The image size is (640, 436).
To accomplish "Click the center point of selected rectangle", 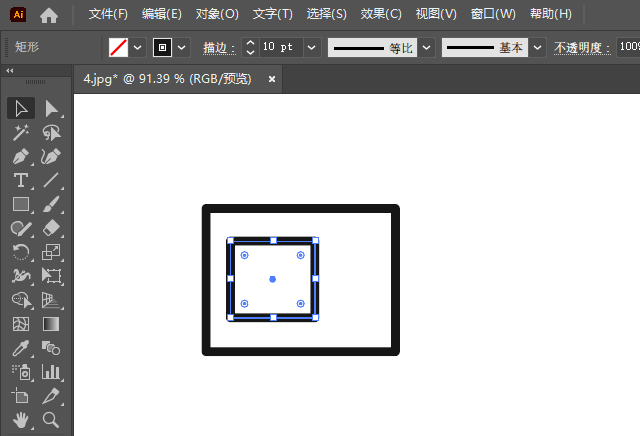I will [273, 279].
